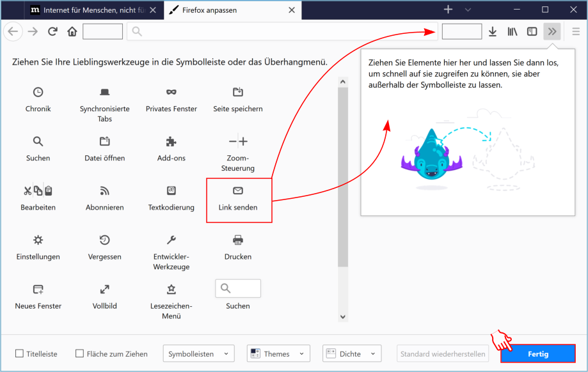Open the Themes dropdown
This screenshot has width=588, height=372.
click(x=278, y=353)
